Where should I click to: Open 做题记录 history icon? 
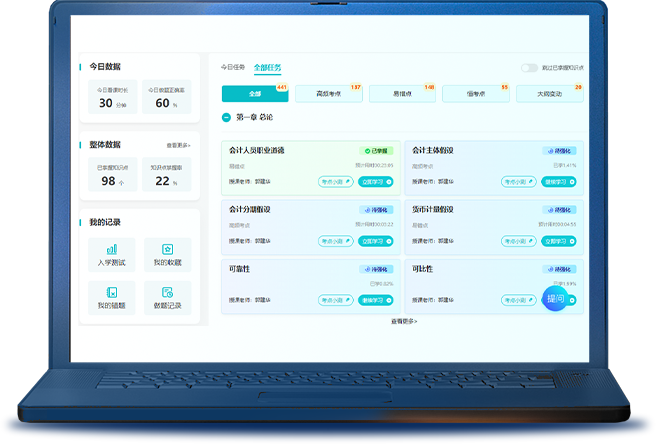167,292
